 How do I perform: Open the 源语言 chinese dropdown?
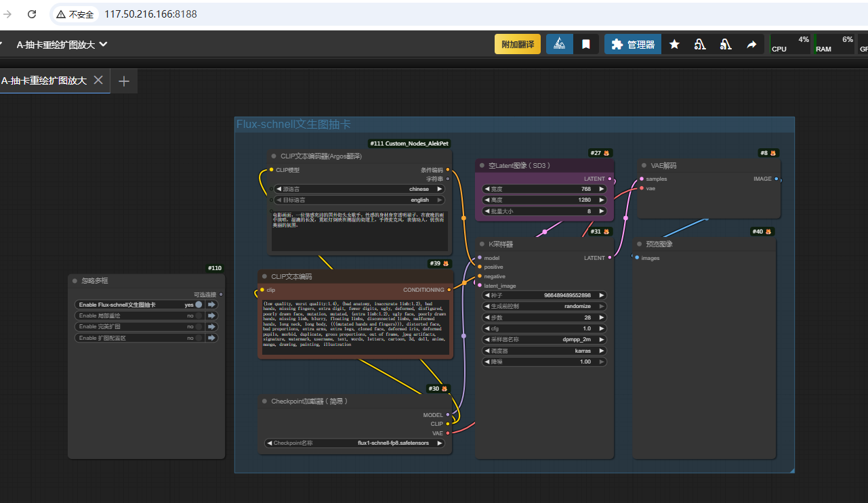tap(360, 190)
